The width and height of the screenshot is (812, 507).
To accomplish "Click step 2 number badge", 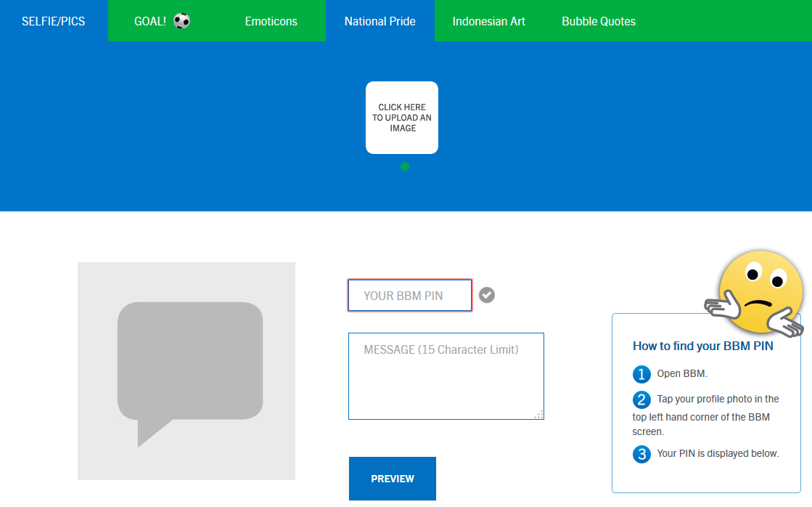I will tap(641, 399).
